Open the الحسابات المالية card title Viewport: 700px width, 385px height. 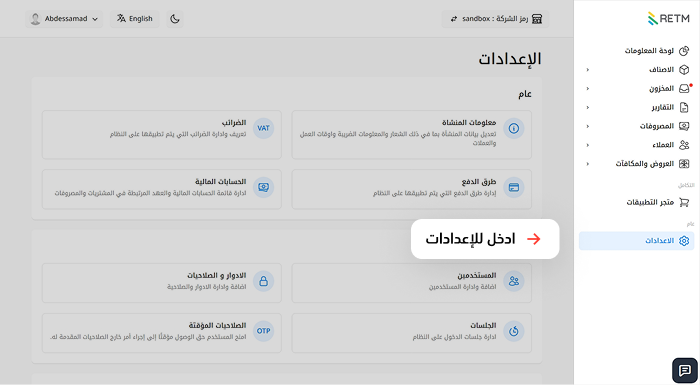221,182
